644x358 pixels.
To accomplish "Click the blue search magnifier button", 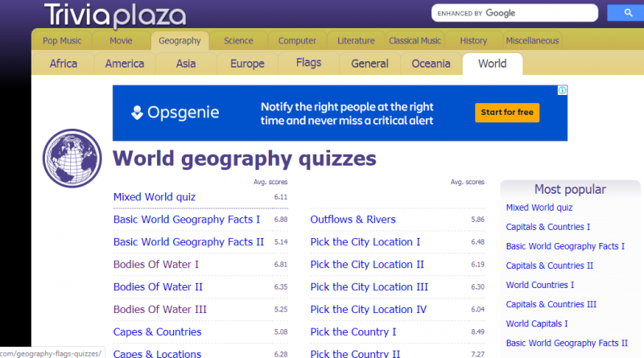I will click(627, 13).
